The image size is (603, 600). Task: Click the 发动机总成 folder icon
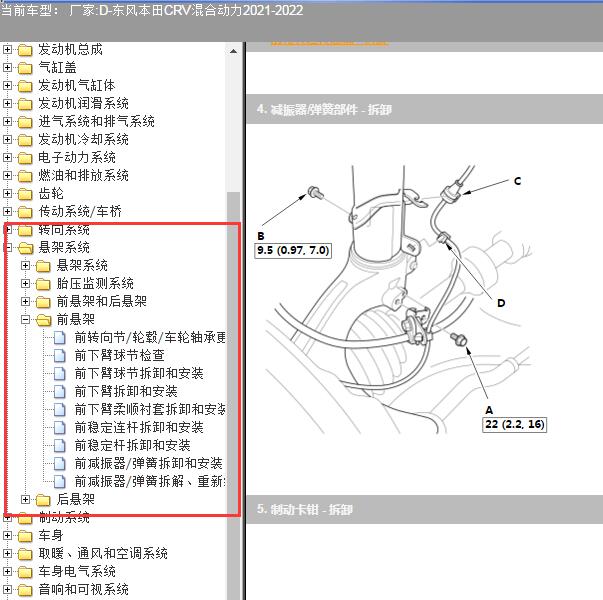pos(25,50)
